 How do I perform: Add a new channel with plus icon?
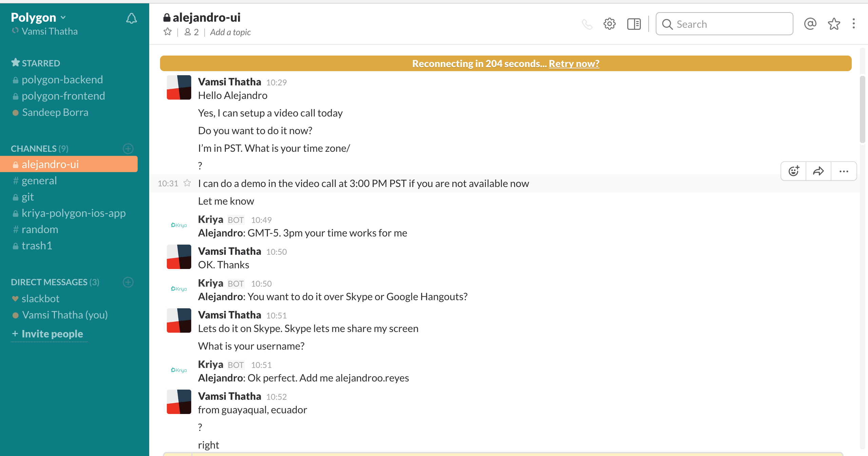pos(128,148)
